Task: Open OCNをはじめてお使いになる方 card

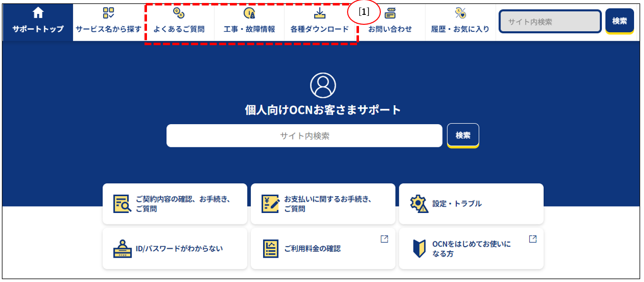Action: (471, 248)
